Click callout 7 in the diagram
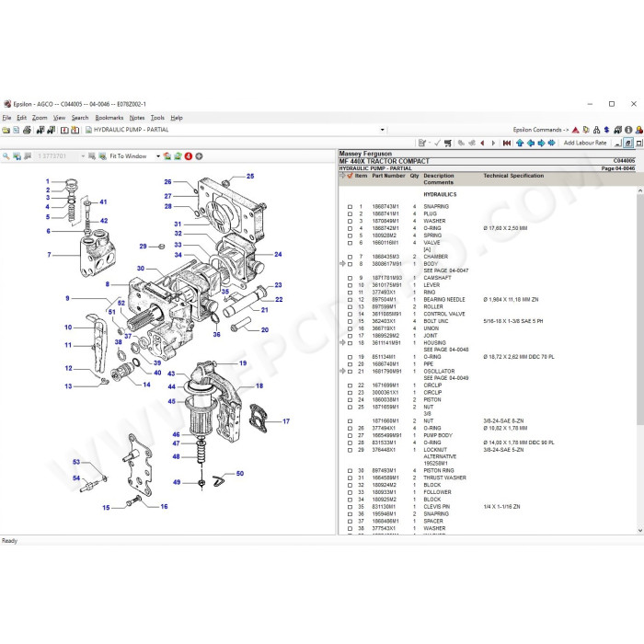The width and height of the screenshot is (644, 644). (x=49, y=255)
